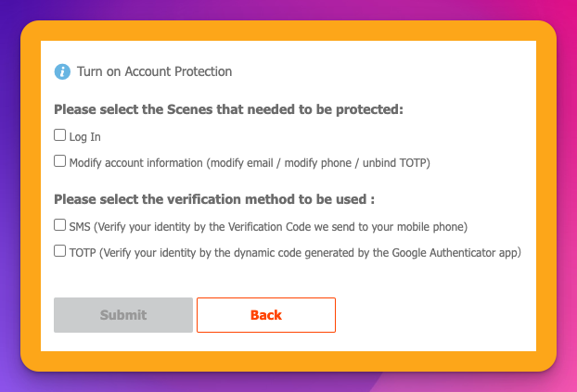
Task: Click the Turn on Account Protection title
Action: pyautogui.click(x=154, y=71)
